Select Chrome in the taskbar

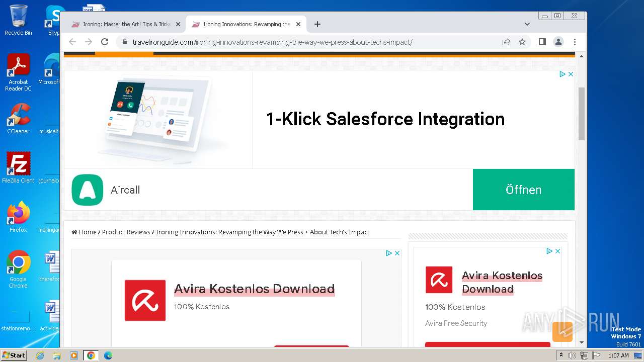click(91, 355)
